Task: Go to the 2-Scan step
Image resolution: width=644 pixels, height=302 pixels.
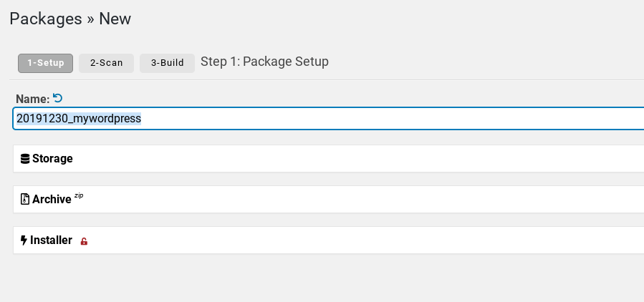Action: coord(106,63)
